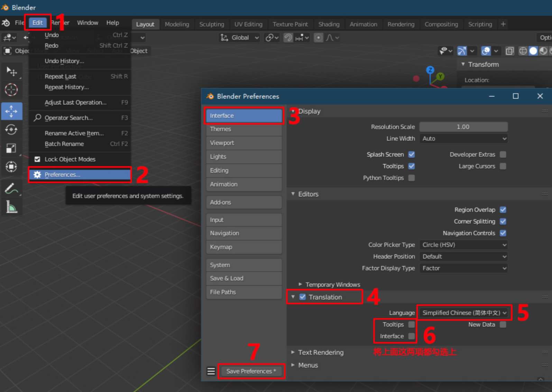Enable Python Tooltips checkbox
552x392 pixels.
tap(412, 178)
